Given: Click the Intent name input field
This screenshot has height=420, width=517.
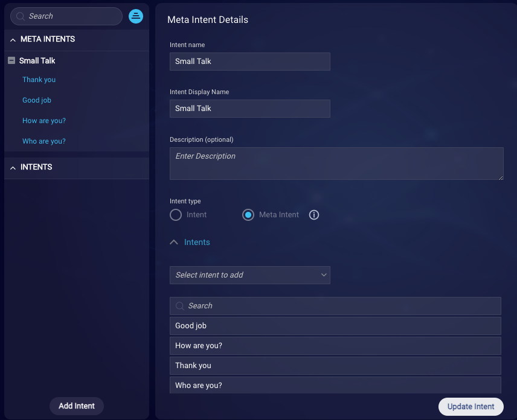Looking at the screenshot, I should point(250,62).
